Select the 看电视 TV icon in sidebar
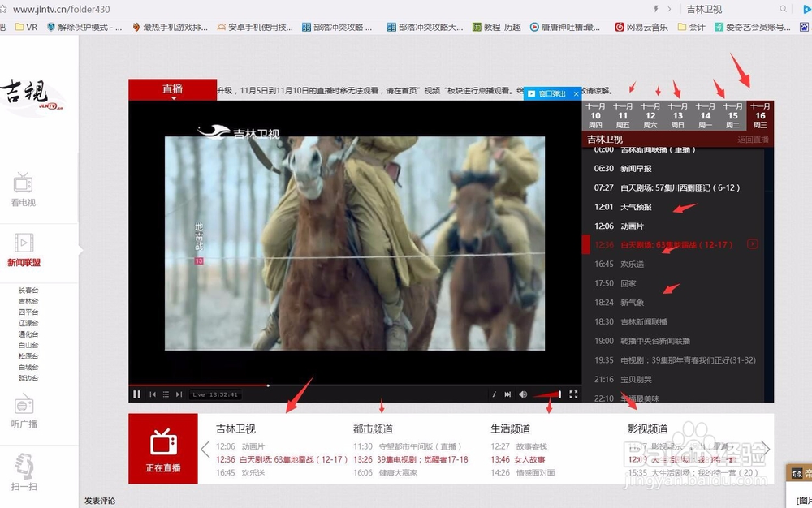This screenshot has width=812, height=508. (23, 185)
